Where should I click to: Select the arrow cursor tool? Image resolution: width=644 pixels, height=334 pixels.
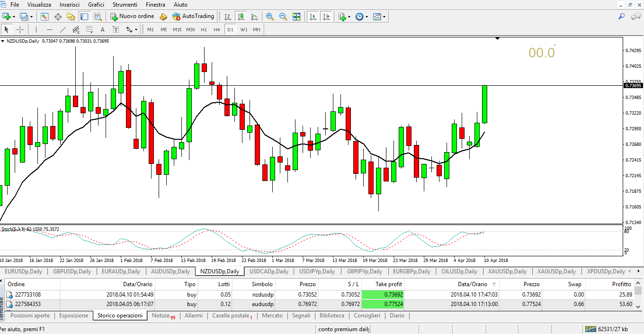(x=7, y=29)
